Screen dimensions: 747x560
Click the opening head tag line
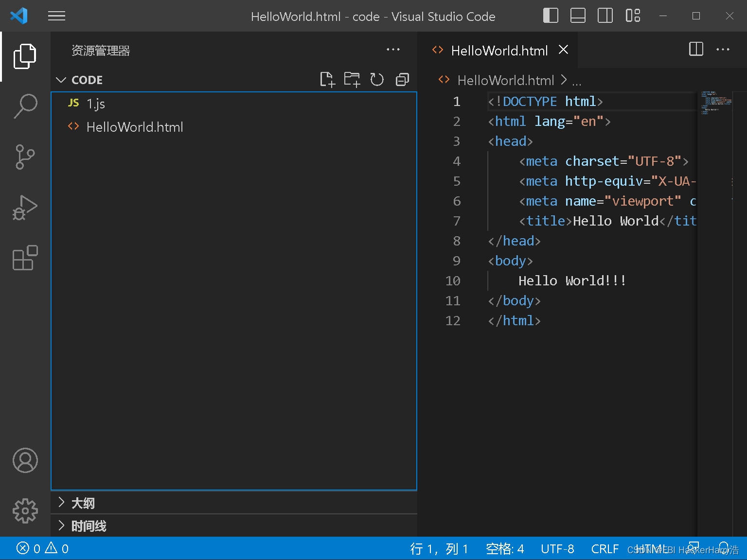point(510,141)
